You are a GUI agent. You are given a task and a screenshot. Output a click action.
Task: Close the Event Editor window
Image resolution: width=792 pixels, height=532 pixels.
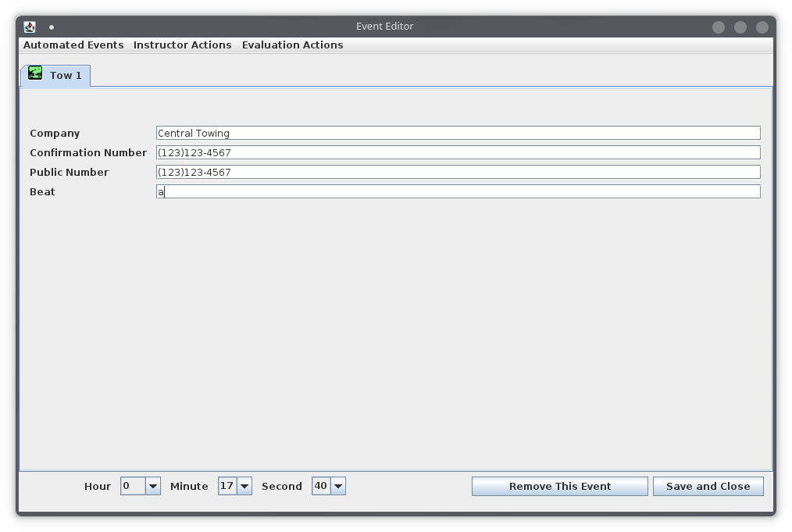pos(762,27)
